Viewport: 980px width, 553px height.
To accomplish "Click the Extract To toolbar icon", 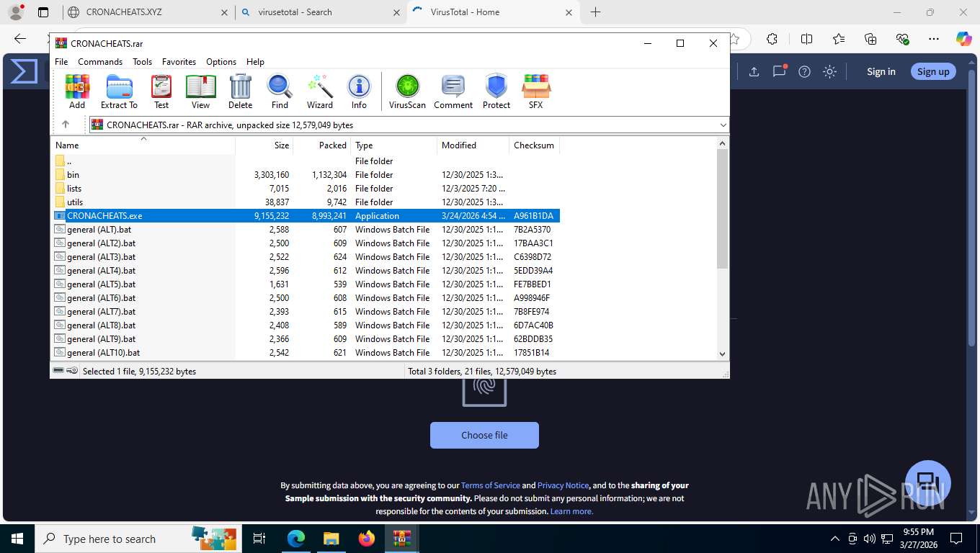I will [x=119, y=91].
